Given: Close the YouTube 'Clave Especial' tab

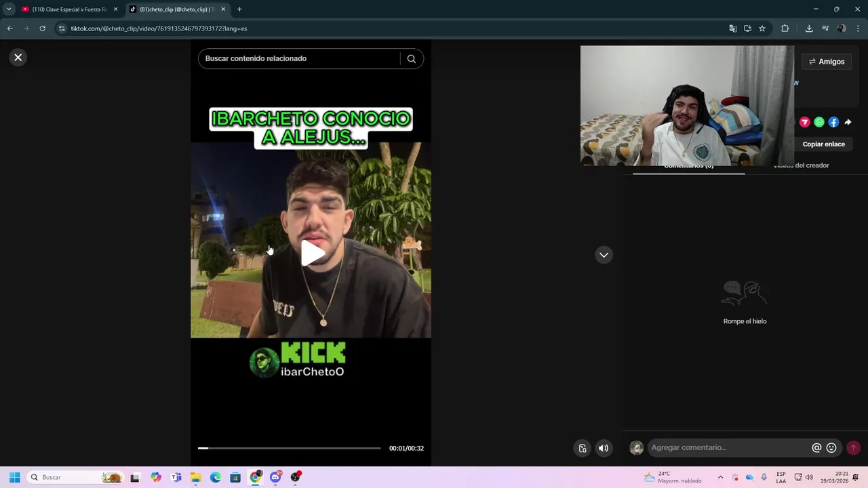Looking at the screenshot, I should [115, 9].
